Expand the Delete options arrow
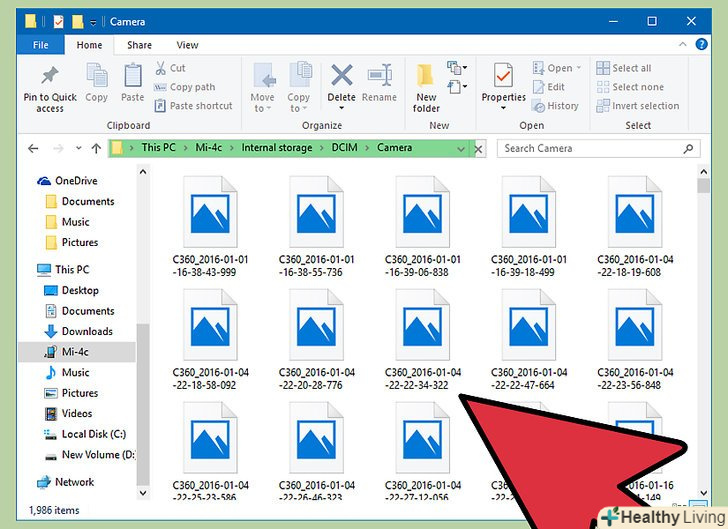 pos(342,108)
